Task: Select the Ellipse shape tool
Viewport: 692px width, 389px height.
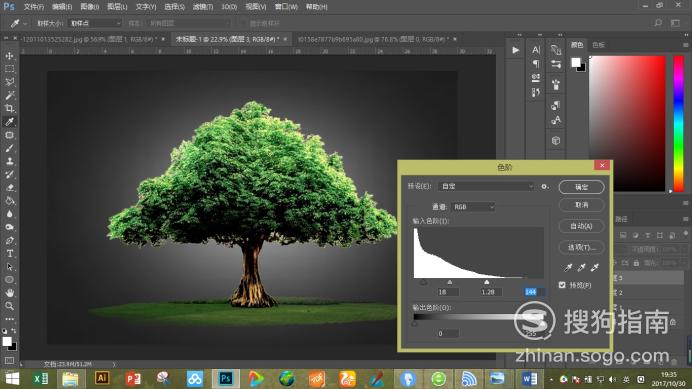Action: point(9,279)
